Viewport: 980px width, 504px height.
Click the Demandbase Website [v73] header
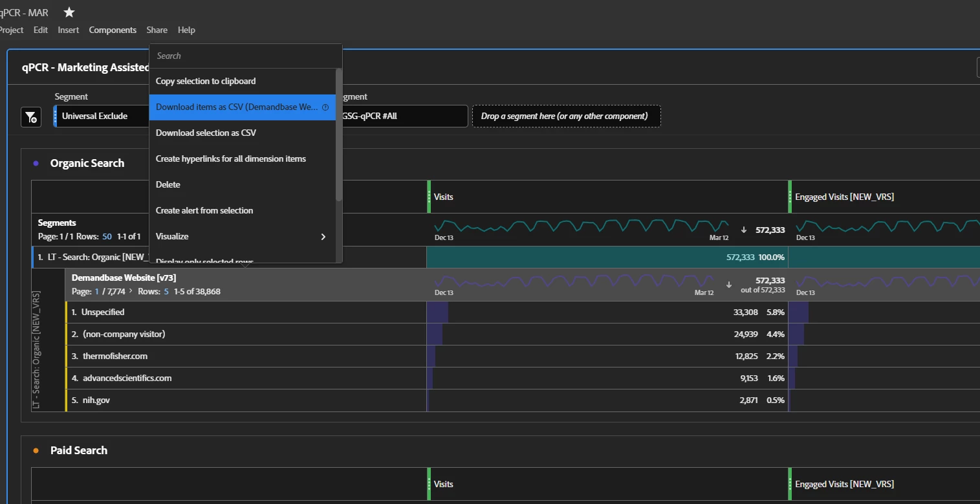(x=124, y=278)
